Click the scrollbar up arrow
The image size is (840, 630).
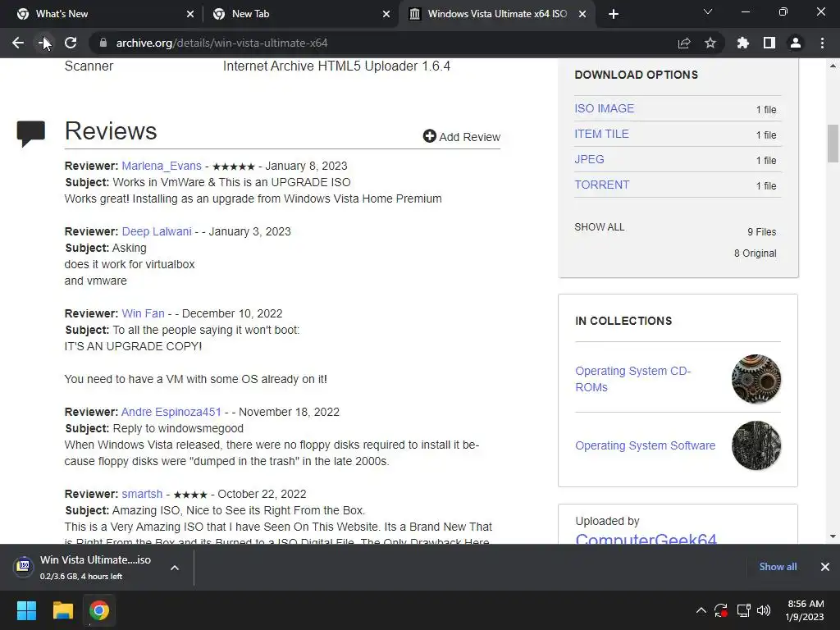tap(833, 66)
